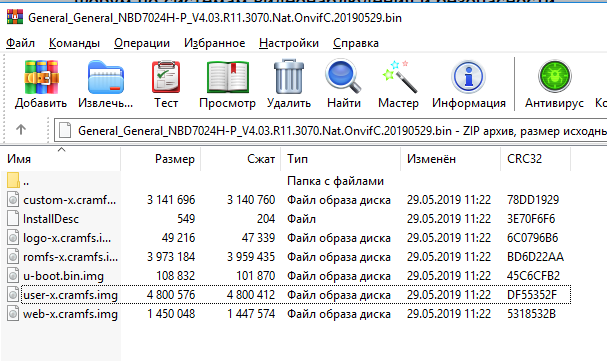Image resolution: width=607 pixels, height=361 pixels.
Task: Click 'Папка с файлами' type text
Action: pos(335,181)
